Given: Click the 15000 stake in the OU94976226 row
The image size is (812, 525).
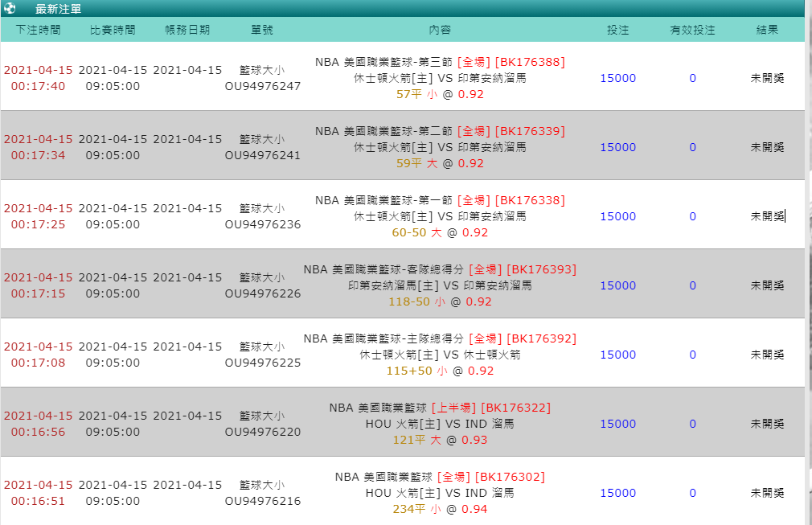Looking at the screenshot, I should [617, 285].
